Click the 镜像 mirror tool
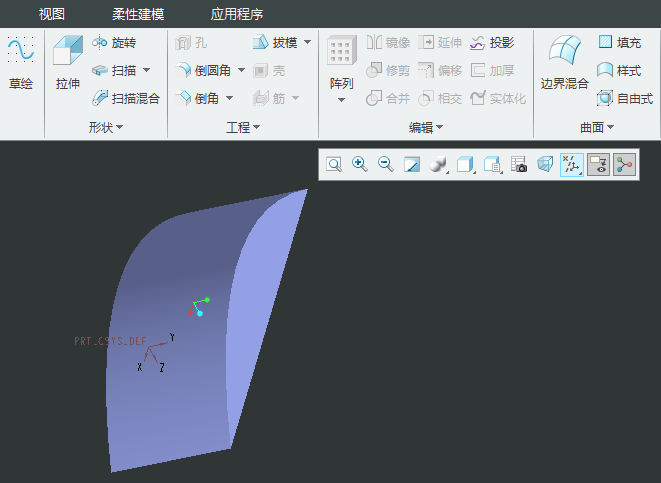661x483 pixels. tap(388, 43)
